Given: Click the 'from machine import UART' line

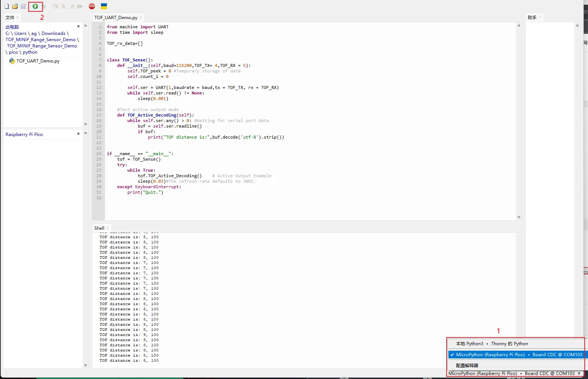Looking at the screenshot, I should tap(138, 27).
